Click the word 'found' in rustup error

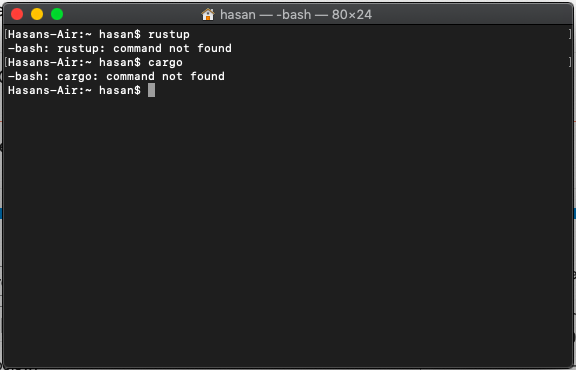pos(215,48)
